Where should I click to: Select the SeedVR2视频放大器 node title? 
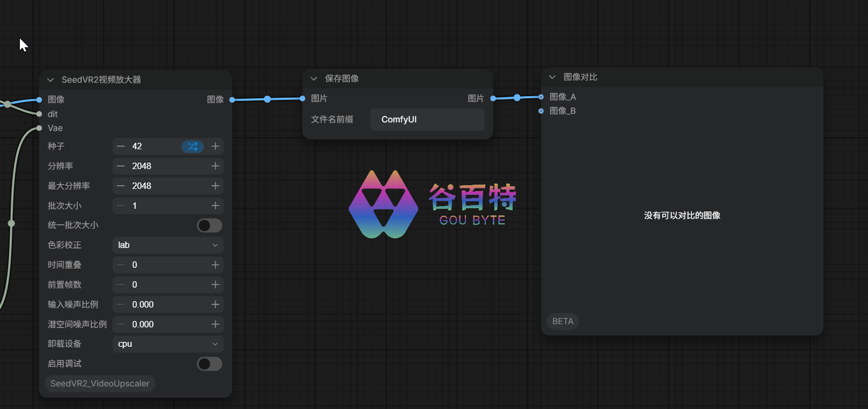(x=101, y=80)
